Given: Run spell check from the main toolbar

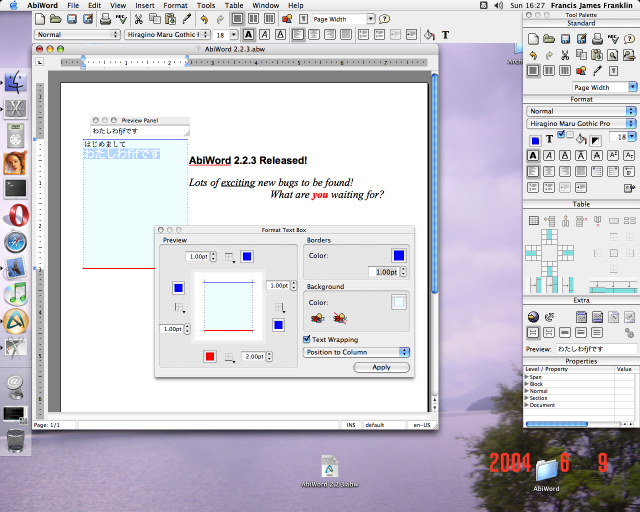Looking at the screenshot, I should pyautogui.click(x=121, y=19).
